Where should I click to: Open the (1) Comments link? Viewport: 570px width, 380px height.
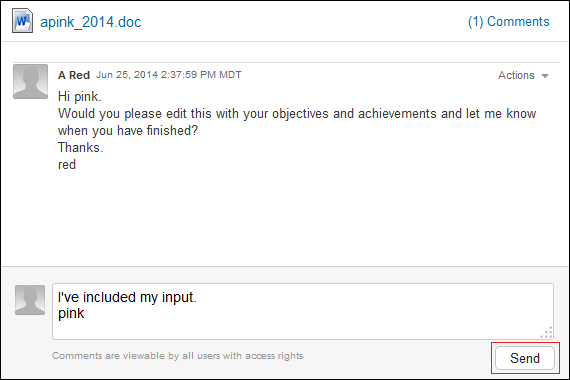coord(509,21)
